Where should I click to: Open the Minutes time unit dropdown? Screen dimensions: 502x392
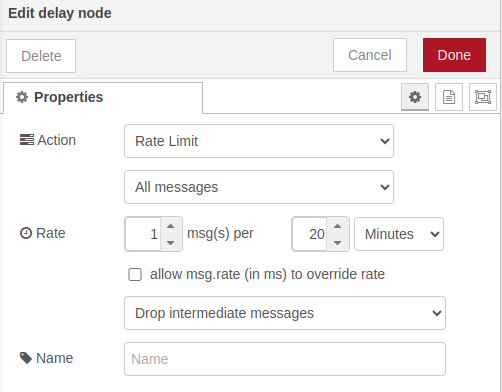pos(399,234)
